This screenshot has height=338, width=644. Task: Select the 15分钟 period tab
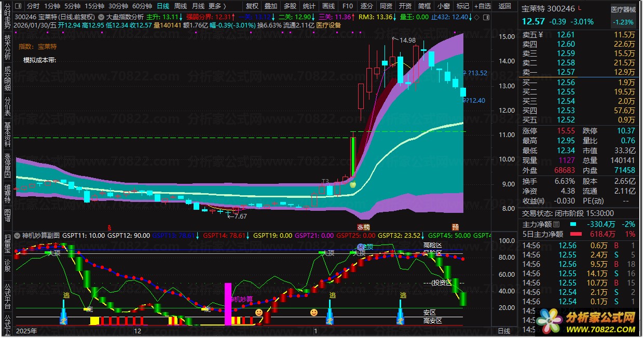tap(94, 6)
